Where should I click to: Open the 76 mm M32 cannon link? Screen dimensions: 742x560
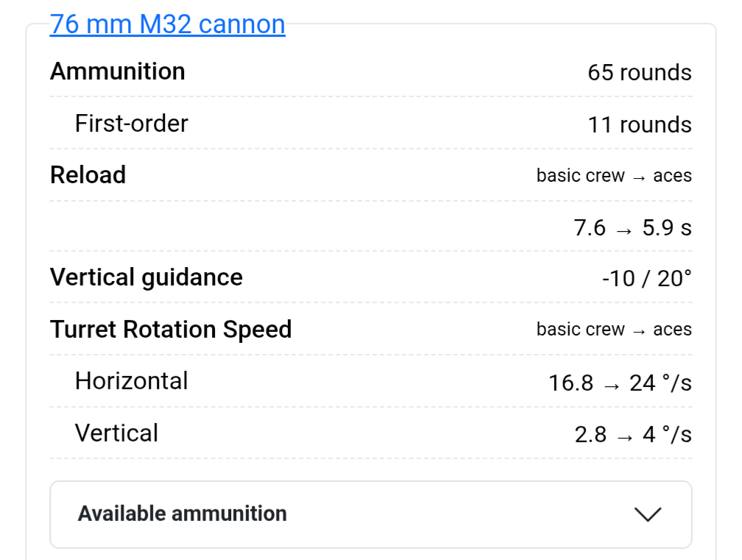(167, 24)
